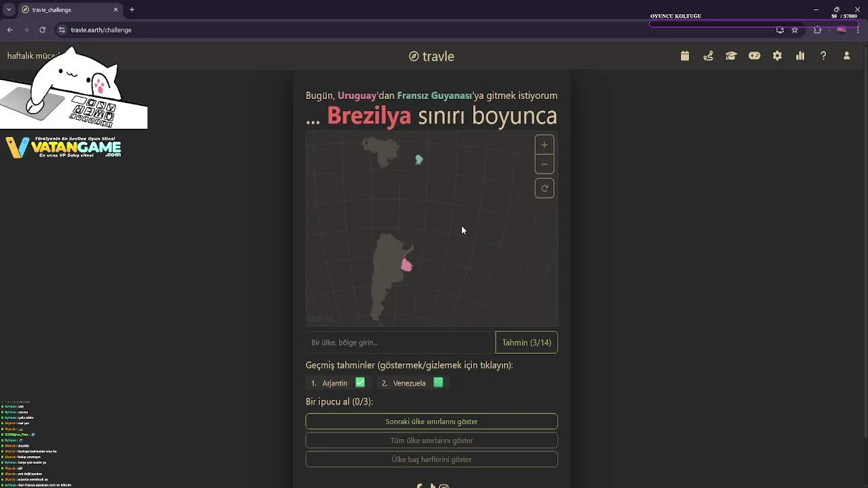Click Fransız Guyanası in the prompt
This screenshot has width=868, height=488.
434,96
